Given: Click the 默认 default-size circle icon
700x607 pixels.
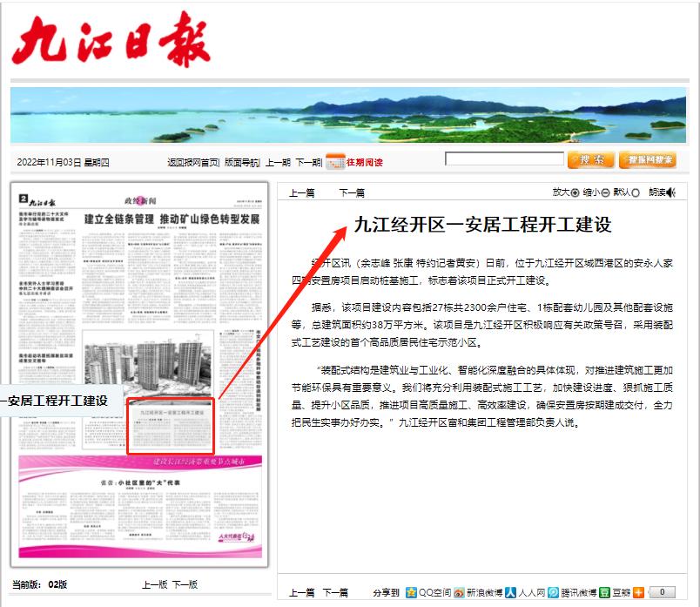Looking at the screenshot, I should pos(636,192).
